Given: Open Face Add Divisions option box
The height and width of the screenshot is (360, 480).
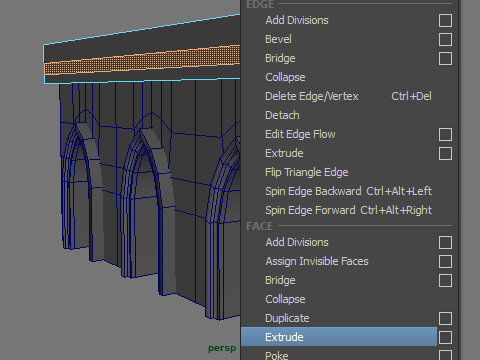Looking at the screenshot, I should pos(445,242).
